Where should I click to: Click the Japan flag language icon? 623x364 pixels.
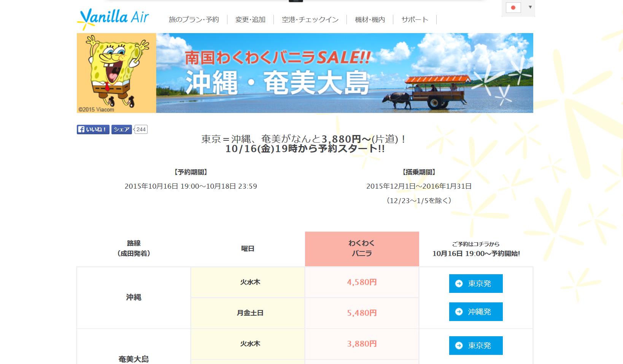point(513,8)
